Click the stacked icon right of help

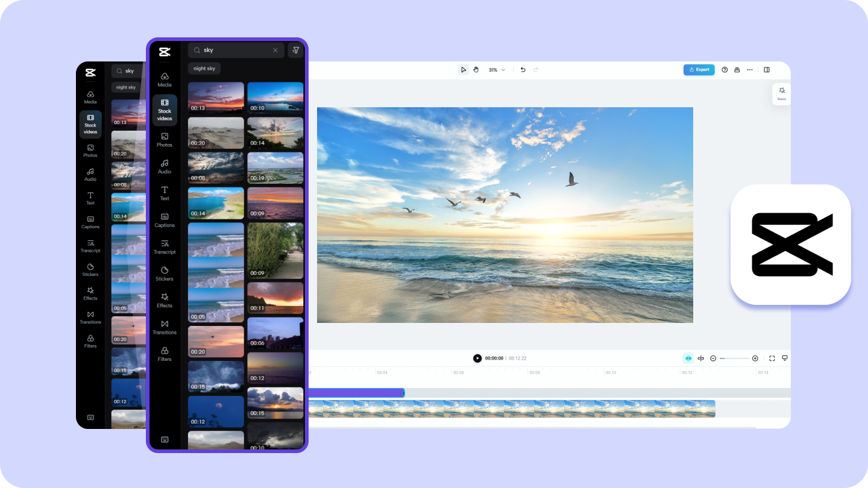[x=737, y=70]
